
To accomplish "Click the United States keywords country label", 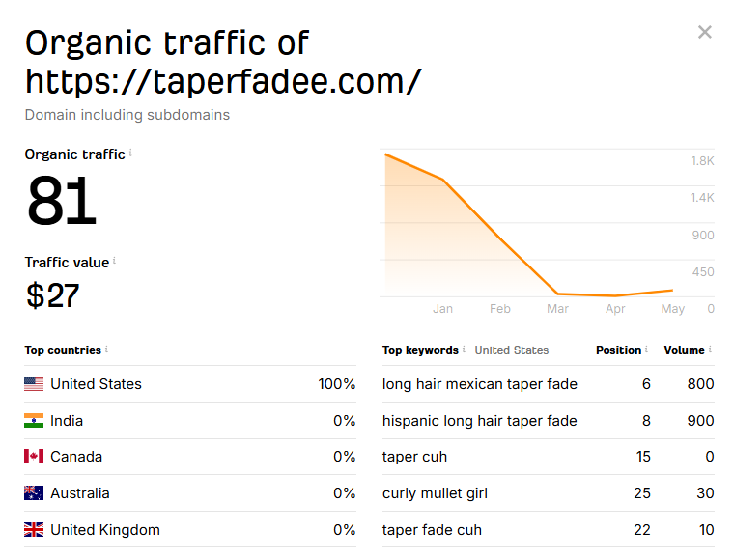I will coord(511,350).
